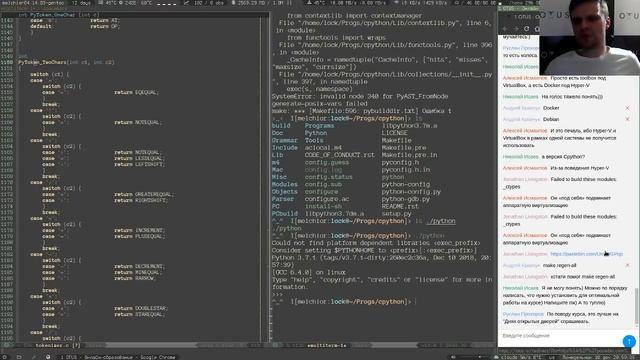Click 'return RARROW;' in the code editor

click(x=135, y=278)
